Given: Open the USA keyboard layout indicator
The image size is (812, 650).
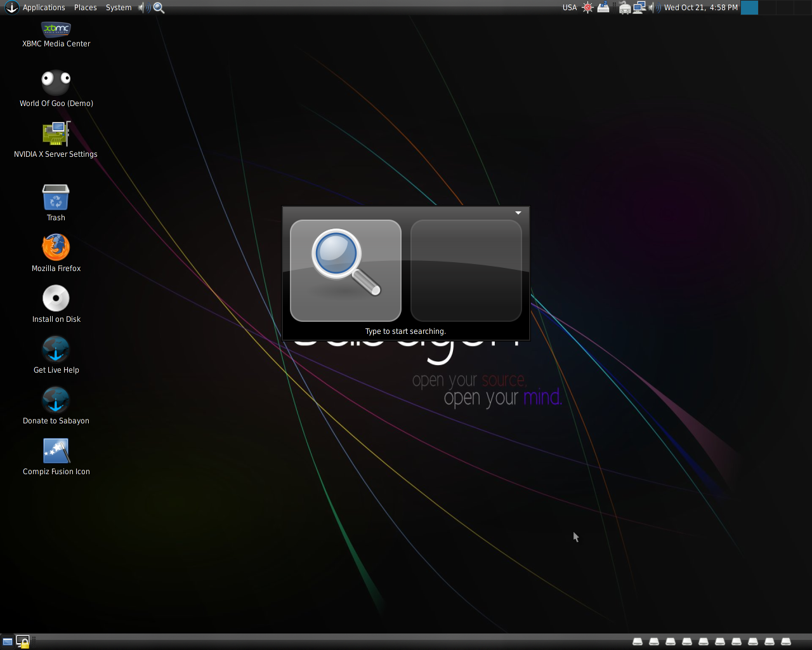Looking at the screenshot, I should pyautogui.click(x=570, y=8).
